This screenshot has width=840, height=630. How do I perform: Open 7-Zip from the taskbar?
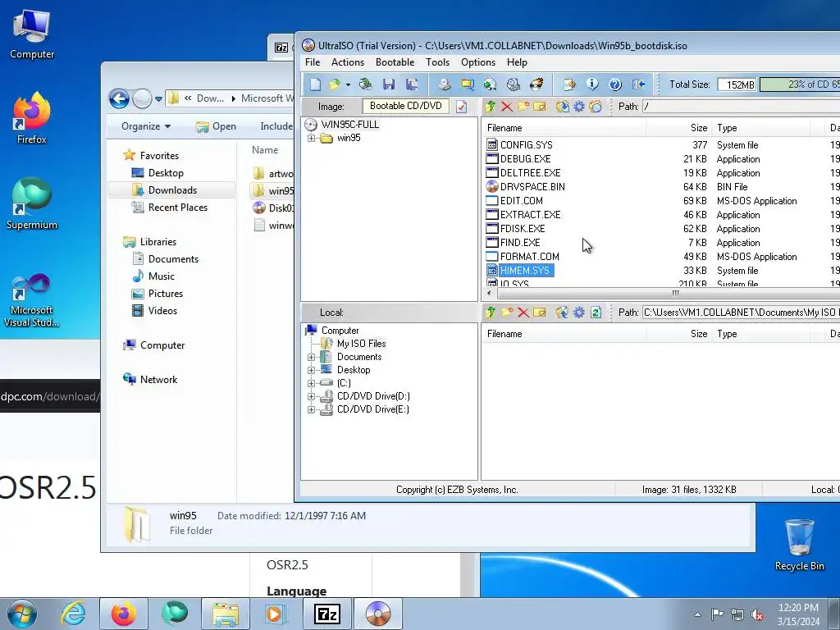(327, 614)
